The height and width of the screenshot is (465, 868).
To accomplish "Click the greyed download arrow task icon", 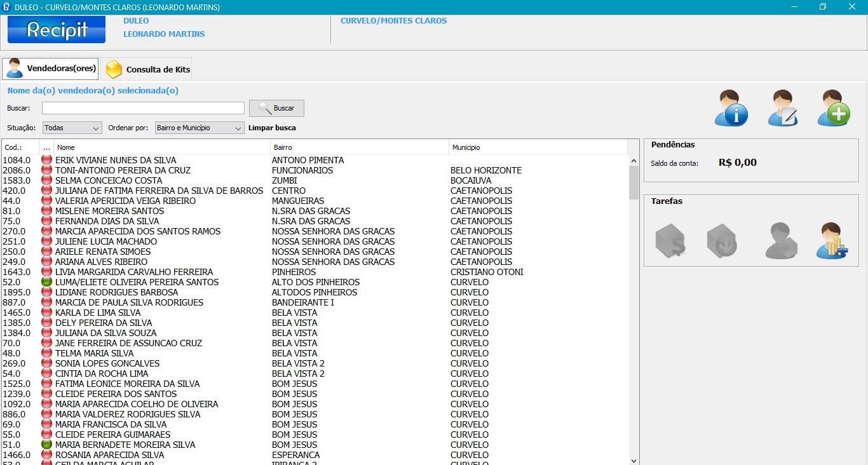I will tap(722, 241).
